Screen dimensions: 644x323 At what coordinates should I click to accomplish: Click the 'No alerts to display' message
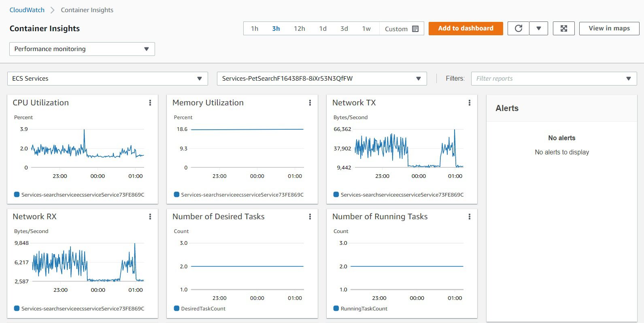(562, 152)
